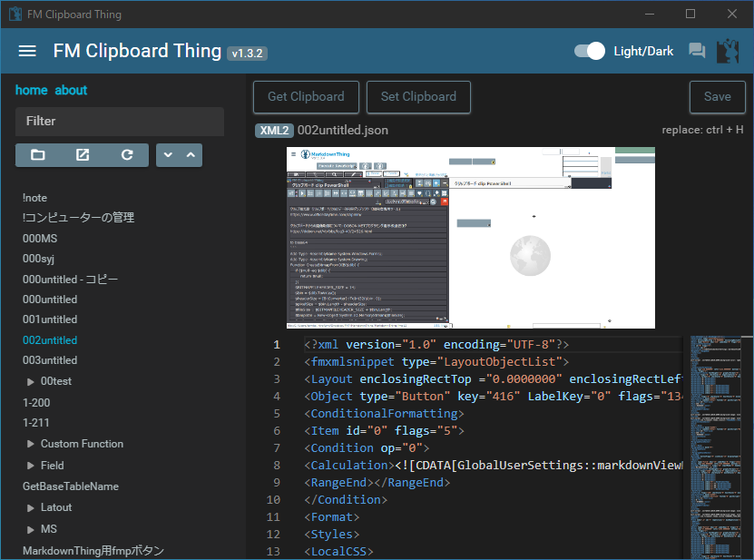The width and height of the screenshot is (754, 560).
Task: Click the castle logo icon in header
Action: point(728,52)
